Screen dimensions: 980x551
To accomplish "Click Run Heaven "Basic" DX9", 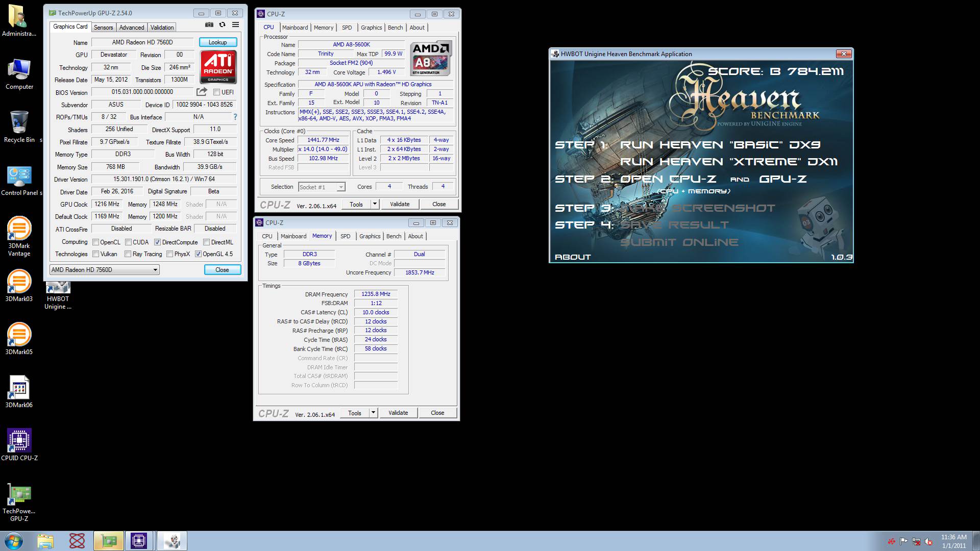I will click(720, 145).
